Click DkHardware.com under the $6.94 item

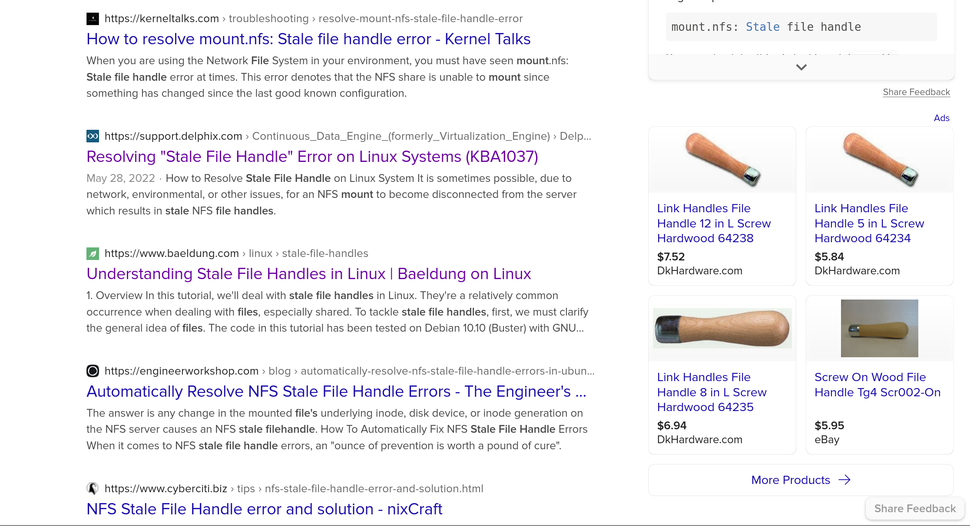coord(699,440)
